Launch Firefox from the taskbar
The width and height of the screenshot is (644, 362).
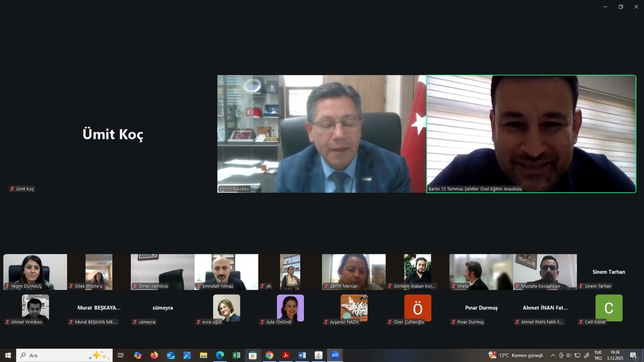154,355
